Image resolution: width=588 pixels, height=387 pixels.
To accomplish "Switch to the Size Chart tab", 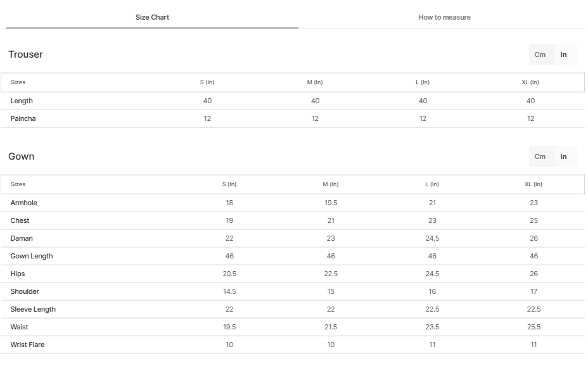I will [152, 17].
